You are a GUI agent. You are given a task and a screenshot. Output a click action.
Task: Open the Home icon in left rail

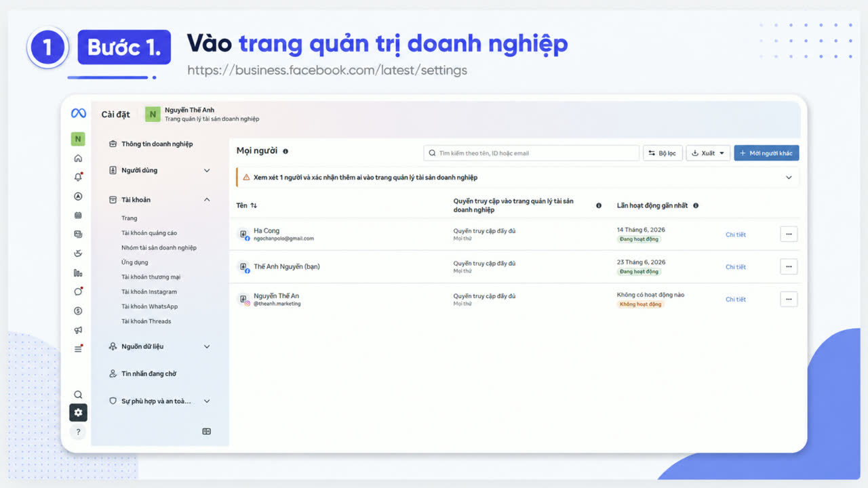pyautogui.click(x=78, y=159)
